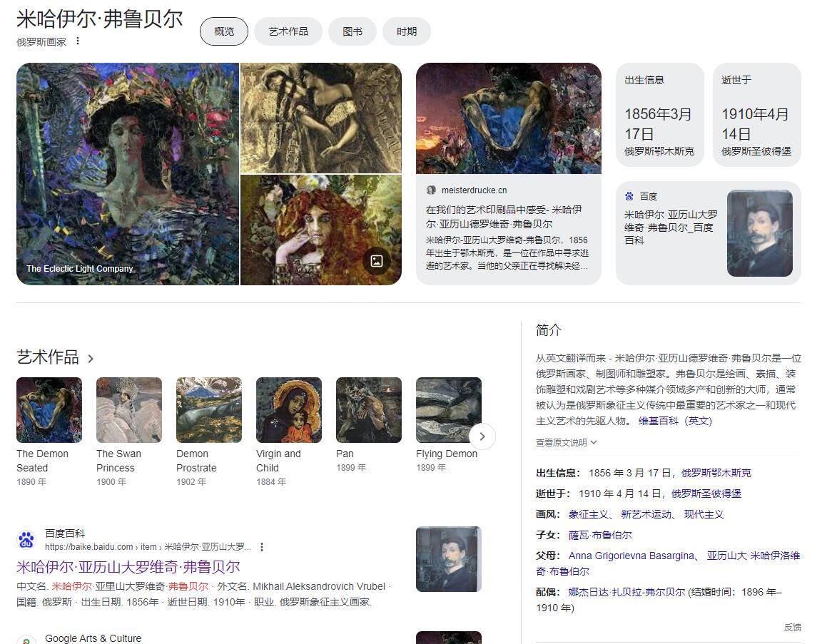Open the 维基百科 (英文) link

tap(675, 421)
